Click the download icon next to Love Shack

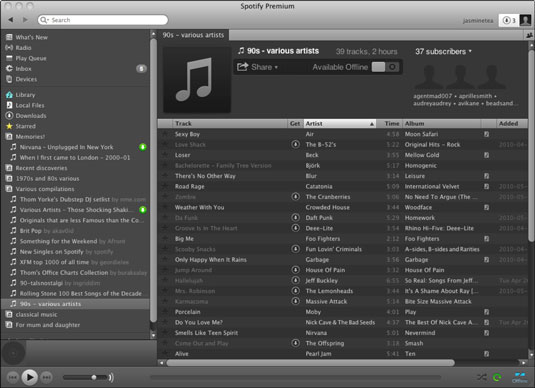(x=295, y=144)
